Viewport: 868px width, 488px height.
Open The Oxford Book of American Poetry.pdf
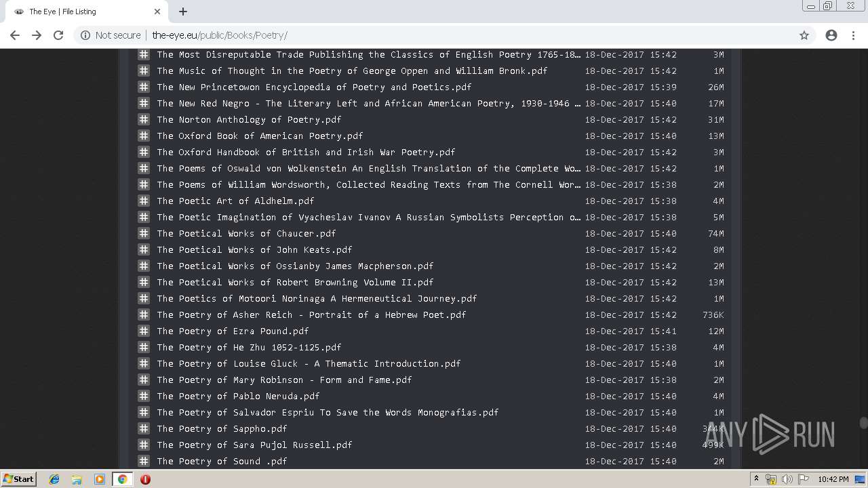260,136
